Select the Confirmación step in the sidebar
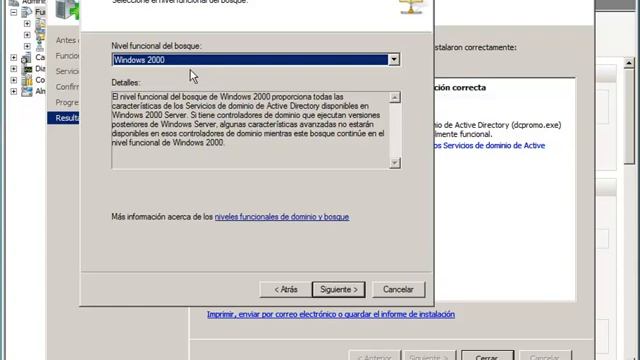The width and height of the screenshot is (640, 360). (67, 87)
